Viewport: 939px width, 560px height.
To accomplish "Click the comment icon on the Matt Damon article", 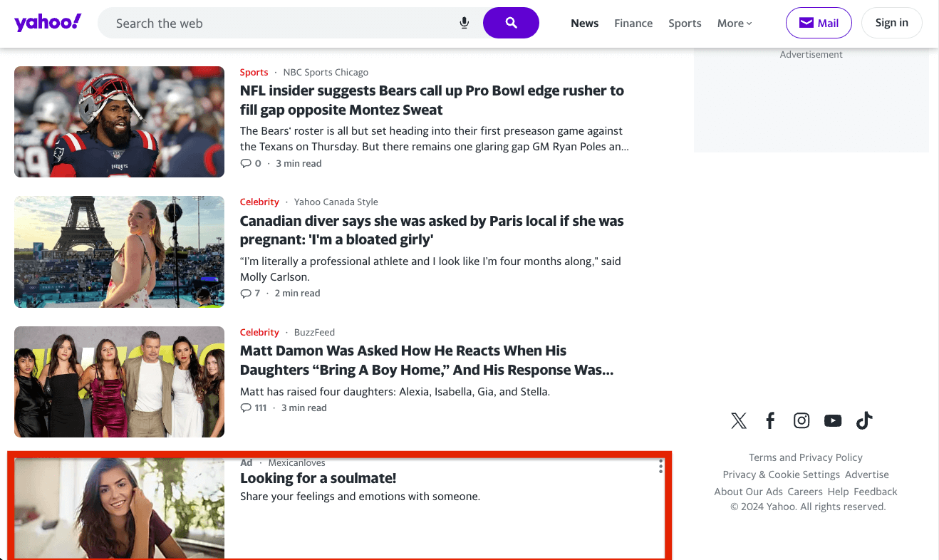I will 245,407.
